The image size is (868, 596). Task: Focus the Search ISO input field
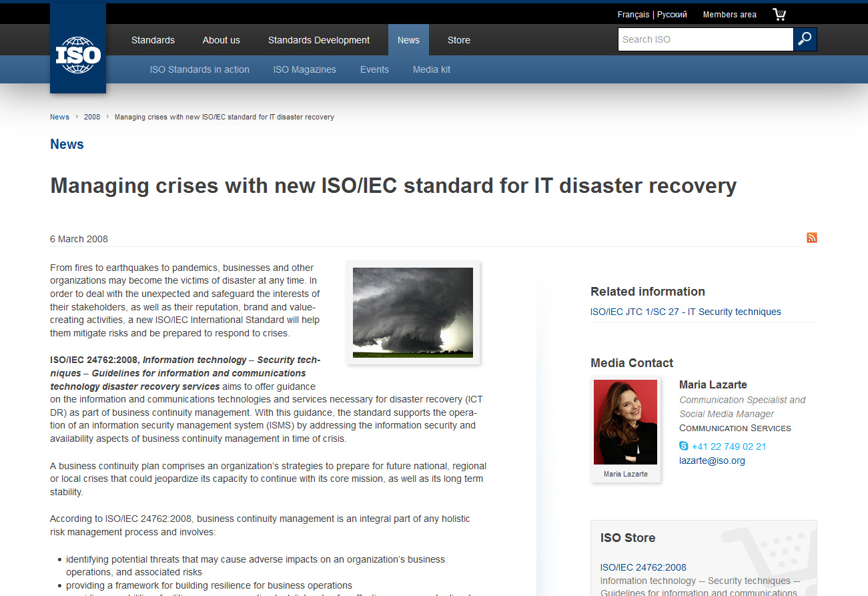click(x=705, y=39)
